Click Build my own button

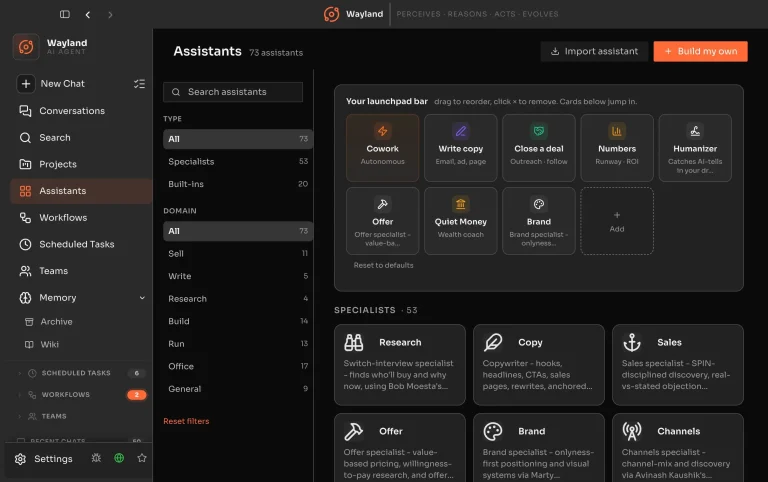700,51
